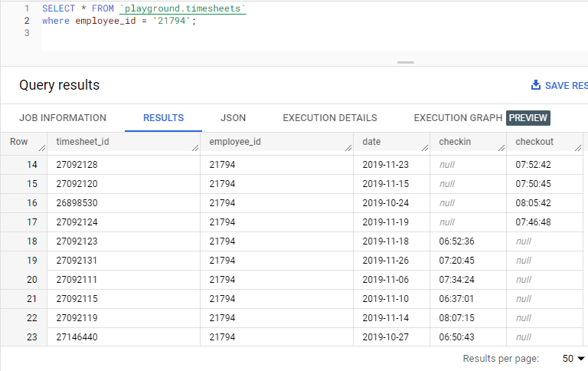Click the SAVE RES text label
Viewport: 588px width, 371px height.
(x=567, y=86)
